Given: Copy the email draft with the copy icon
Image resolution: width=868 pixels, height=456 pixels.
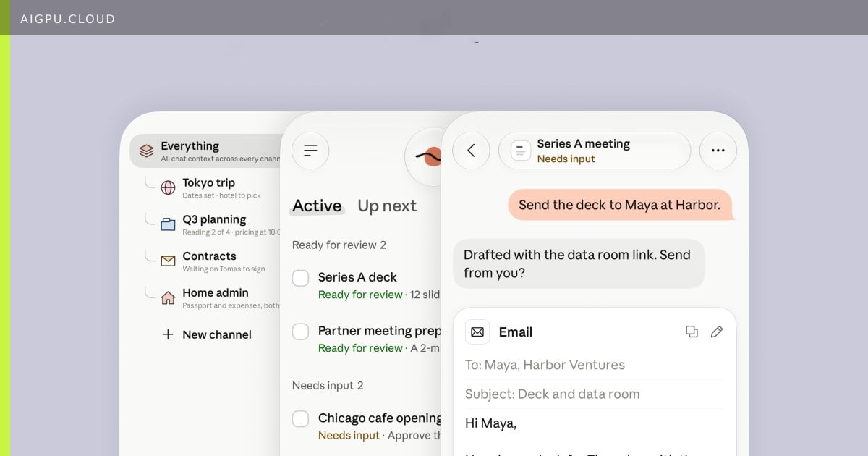Looking at the screenshot, I should 692,332.
